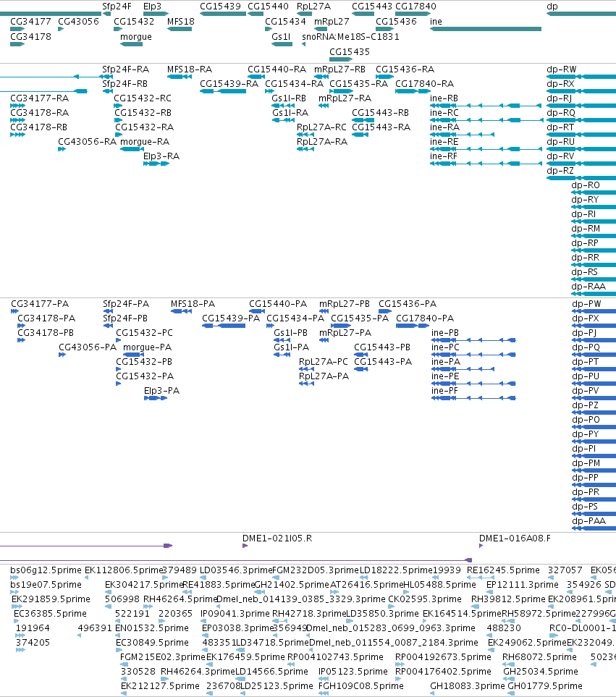616x697 pixels.
Task: Click the ine gene label in the top track
Action: click(x=436, y=21)
